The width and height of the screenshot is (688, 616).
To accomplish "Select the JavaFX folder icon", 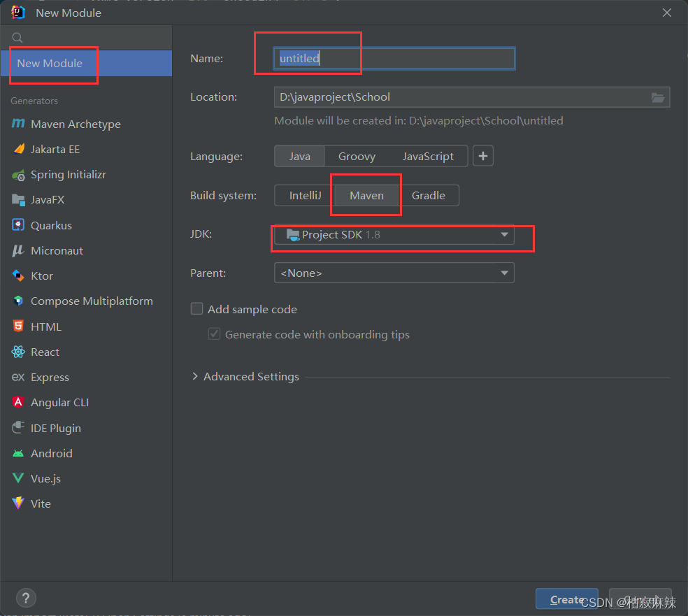I will (18, 200).
